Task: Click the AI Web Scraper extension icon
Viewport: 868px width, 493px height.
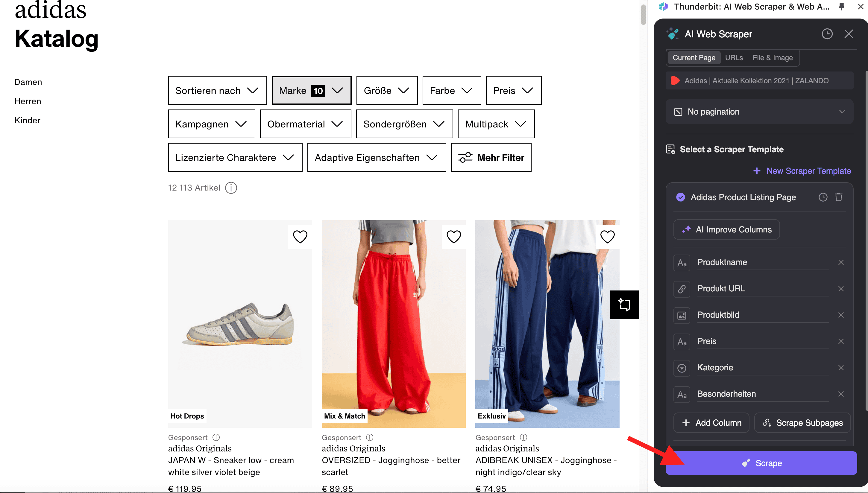Action: coord(663,7)
